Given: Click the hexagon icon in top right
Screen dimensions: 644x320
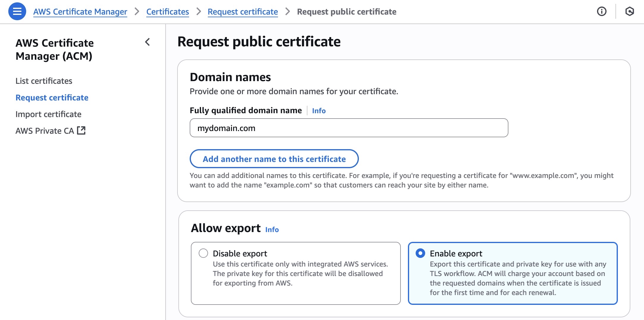Looking at the screenshot, I should click(x=629, y=12).
